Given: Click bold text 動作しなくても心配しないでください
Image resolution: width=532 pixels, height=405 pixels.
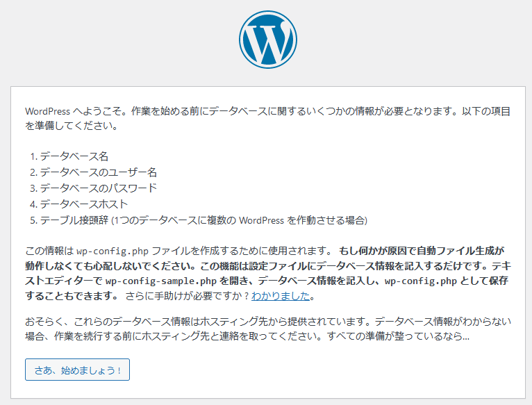Looking at the screenshot, I should point(108,266).
